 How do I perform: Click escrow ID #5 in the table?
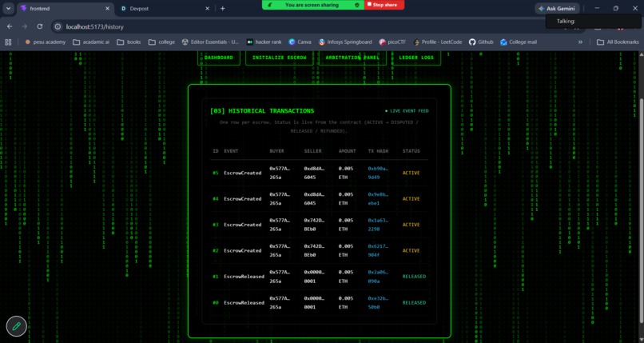point(216,173)
